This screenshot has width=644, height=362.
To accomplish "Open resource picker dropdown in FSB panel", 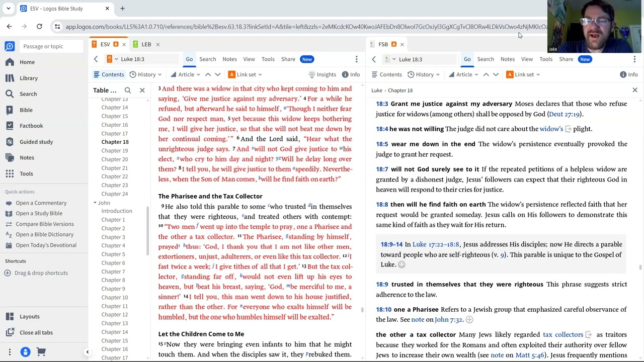I will 390,59.
